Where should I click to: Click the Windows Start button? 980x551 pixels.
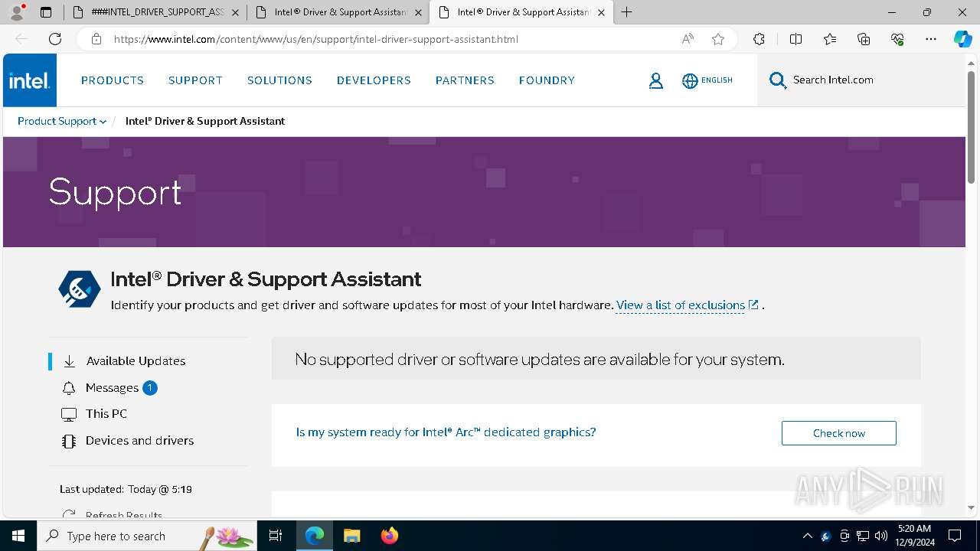(18, 536)
